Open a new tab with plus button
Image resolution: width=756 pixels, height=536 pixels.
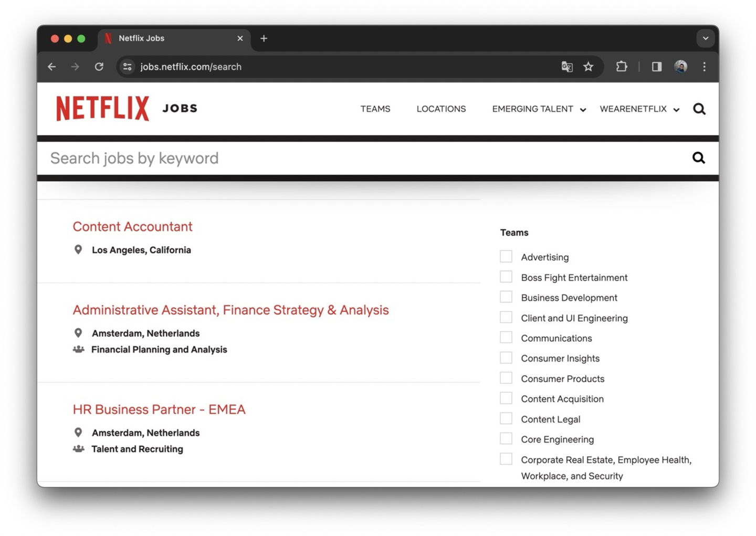point(264,38)
